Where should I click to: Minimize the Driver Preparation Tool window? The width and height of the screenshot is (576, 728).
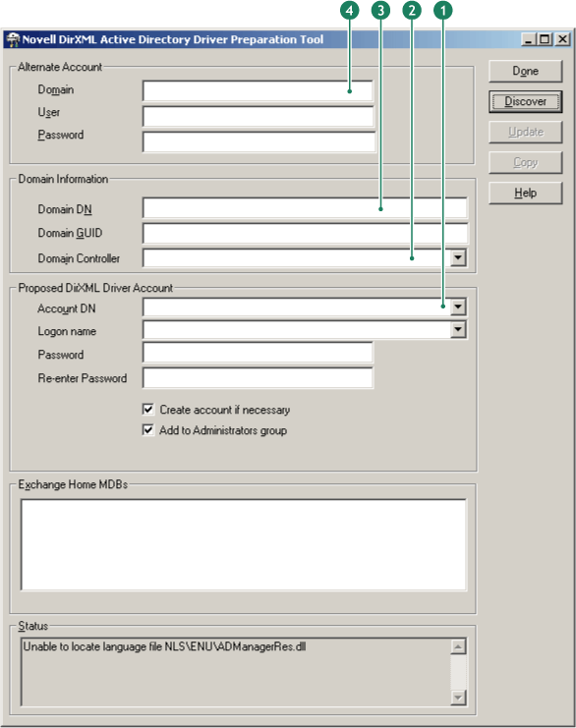(x=528, y=39)
